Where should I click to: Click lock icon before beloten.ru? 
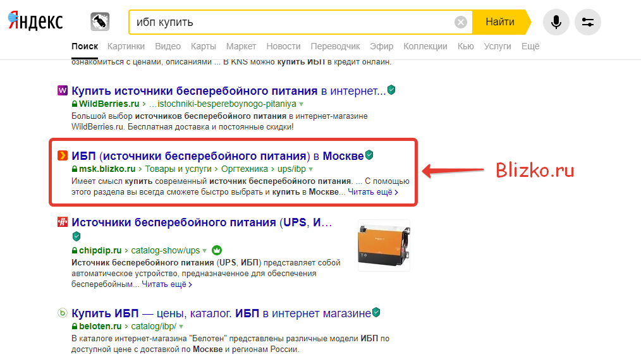[75, 326]
